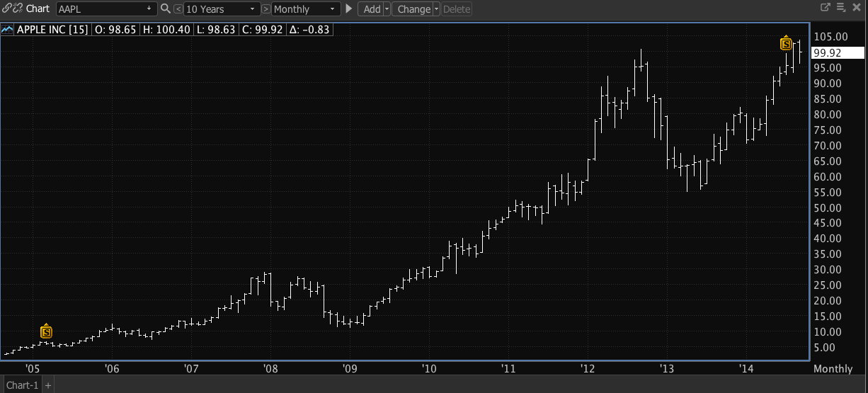Image resolution: width=868 pixels, height=393 pixels.
Task: Expand the Add button dropdown arrow
Action: tap(387, 9)
